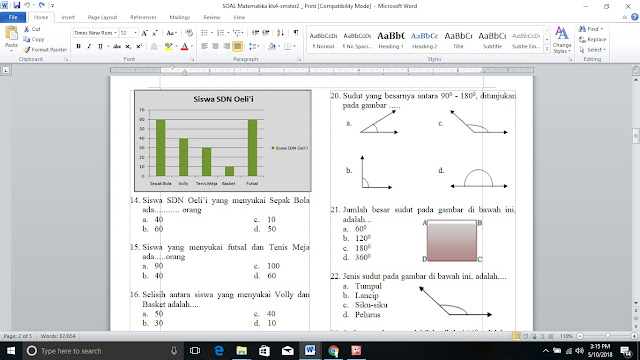The width and height of the screenshot is (640, 360).
Task: Open the Font dialog launcher
Action: (x=192, y=60)
